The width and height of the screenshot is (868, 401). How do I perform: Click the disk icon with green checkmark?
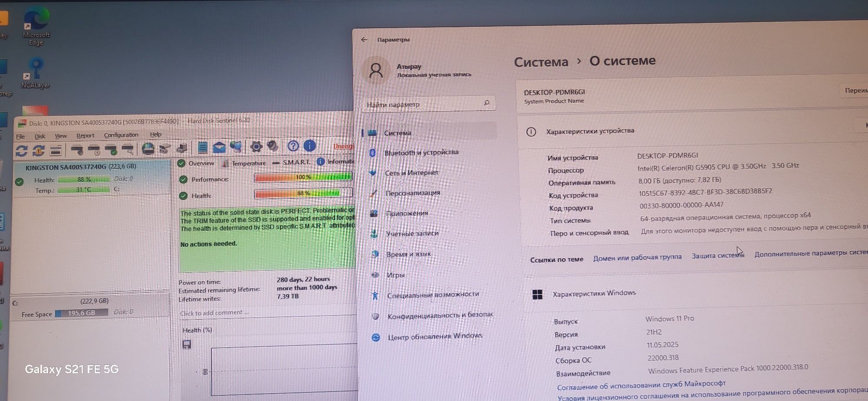pyautogui.click(x=111, y=150)
